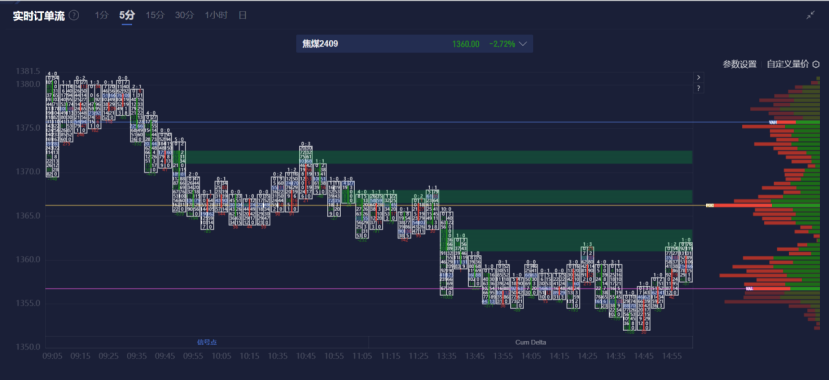The height and width of the screenshot is (380, 829).
Task: Open help icon beside 实时订单流 title
Action: coord(74,16)
